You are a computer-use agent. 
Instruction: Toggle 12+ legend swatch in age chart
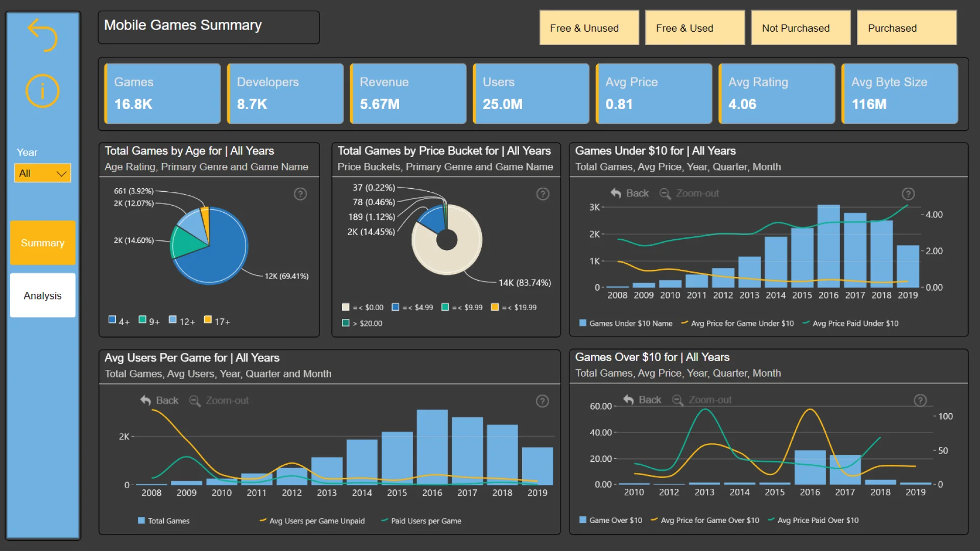click(x=173, y=320)
